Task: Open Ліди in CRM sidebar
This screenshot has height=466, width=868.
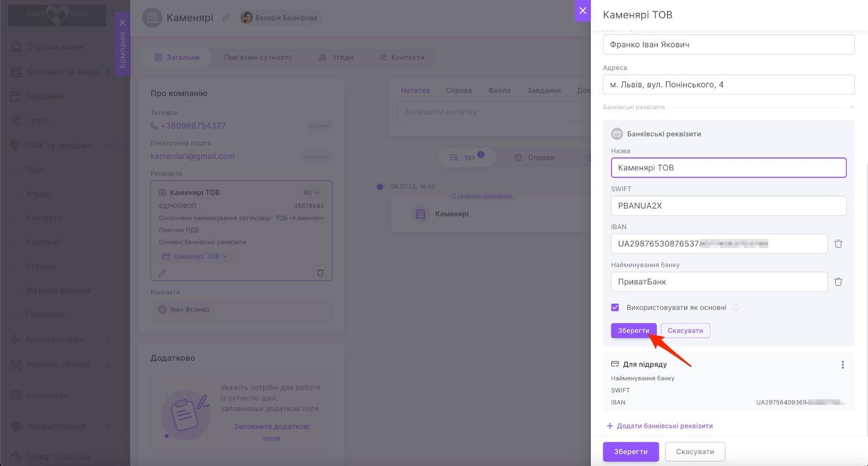Action: click(35, 169)
